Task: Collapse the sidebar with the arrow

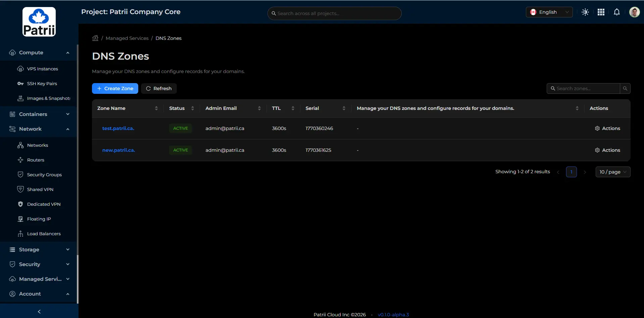Action: [39, 312]
